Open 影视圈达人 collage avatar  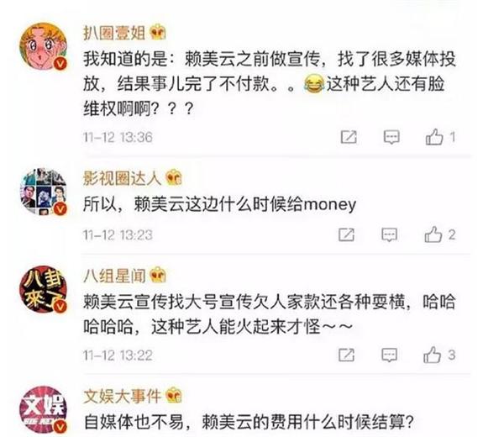coord(44,192)
